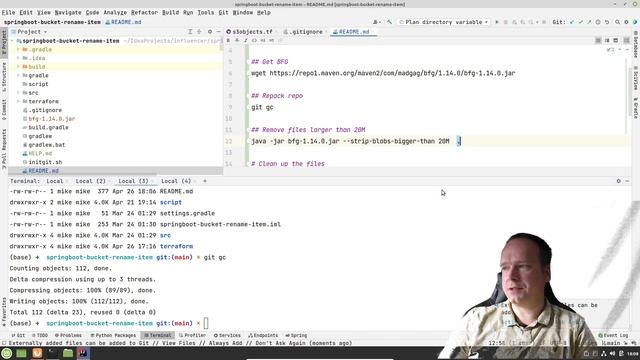Open the Git menu

[223, 13]
